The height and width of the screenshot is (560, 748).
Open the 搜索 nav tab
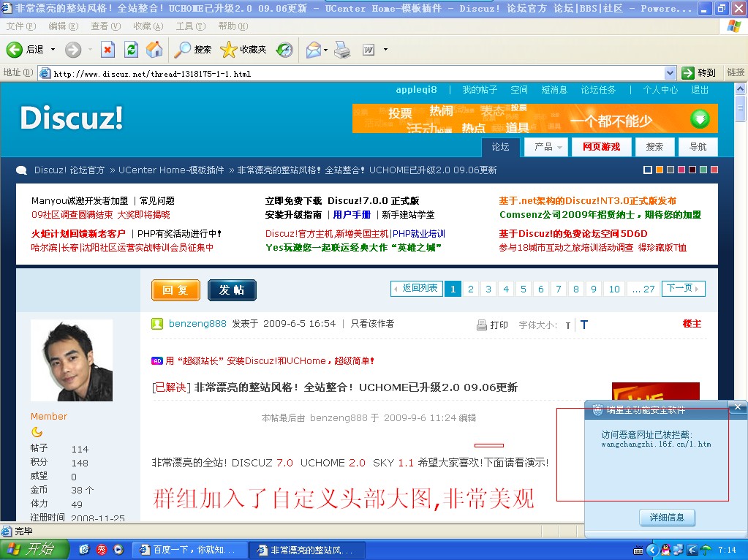pos(654,147)
